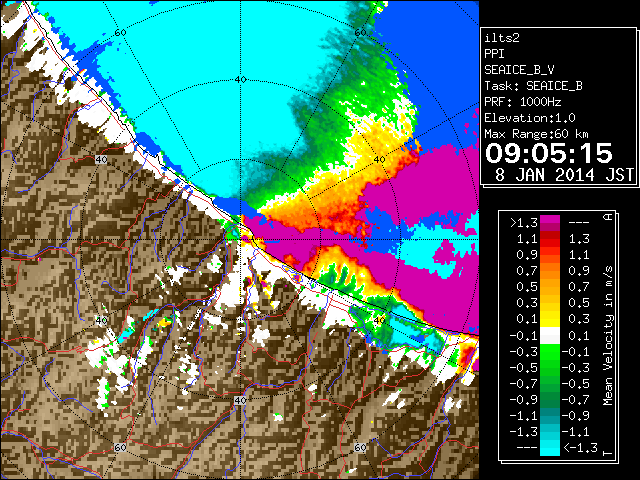Click the 60 range label in the southeast sector
Viewport: 640px width, 480px height.
[x=360, y=447]
